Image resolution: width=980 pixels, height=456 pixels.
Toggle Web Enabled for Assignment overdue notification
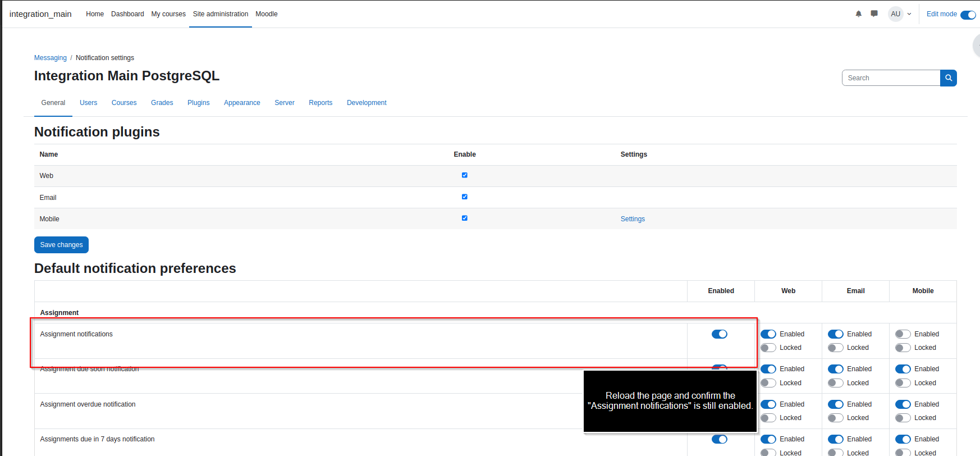point(768,404)
